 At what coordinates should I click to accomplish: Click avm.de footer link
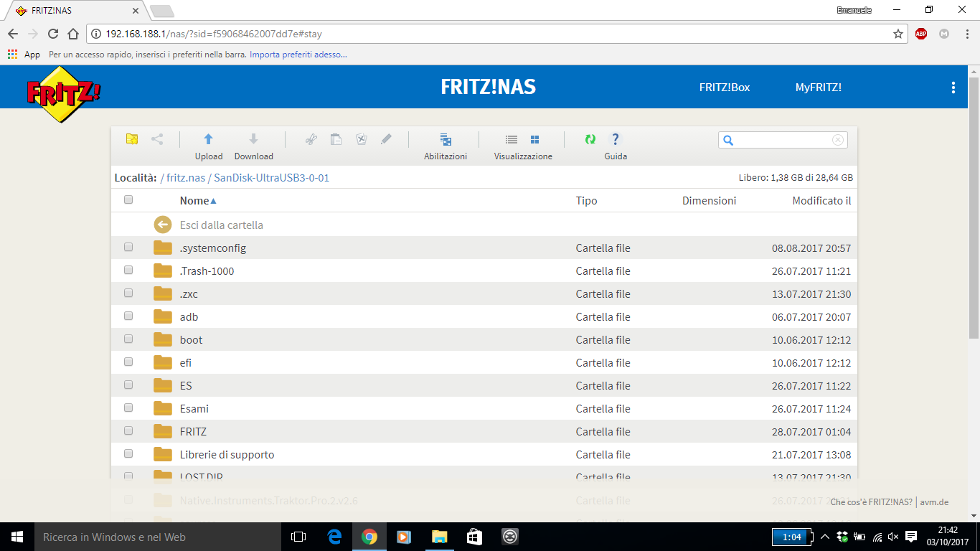tap(935, 502)
